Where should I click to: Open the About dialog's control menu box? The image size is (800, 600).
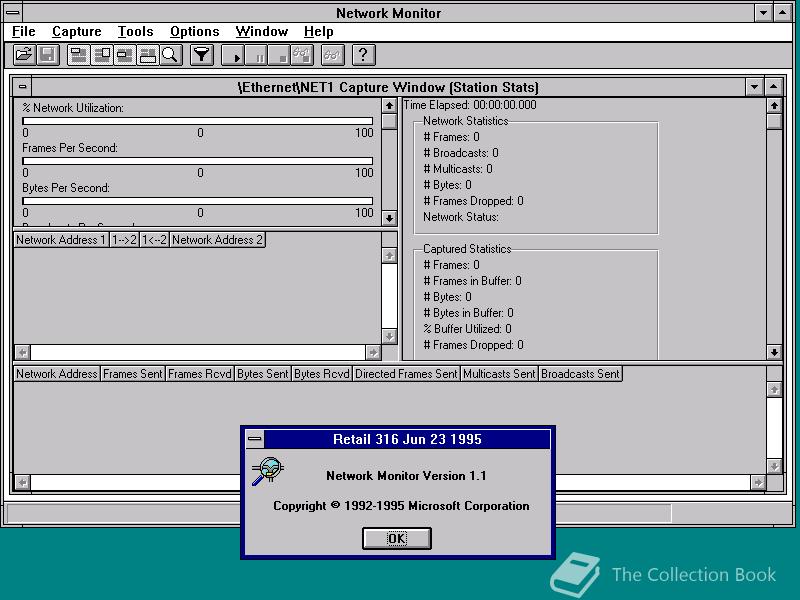click(255, 439)
